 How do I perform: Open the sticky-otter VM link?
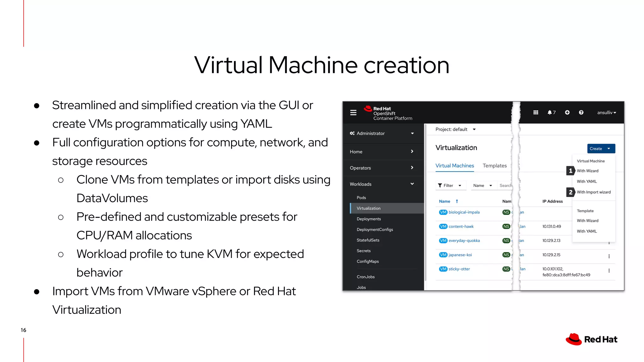pos(459,269)
